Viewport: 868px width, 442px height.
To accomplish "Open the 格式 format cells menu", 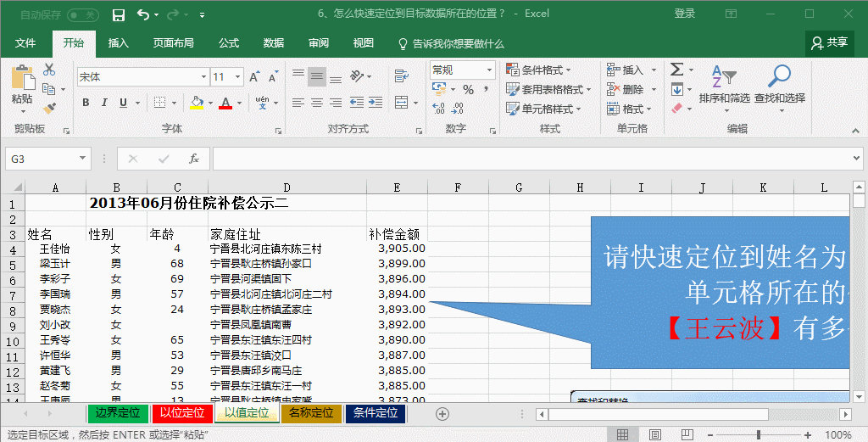I will tap(630, 109).
